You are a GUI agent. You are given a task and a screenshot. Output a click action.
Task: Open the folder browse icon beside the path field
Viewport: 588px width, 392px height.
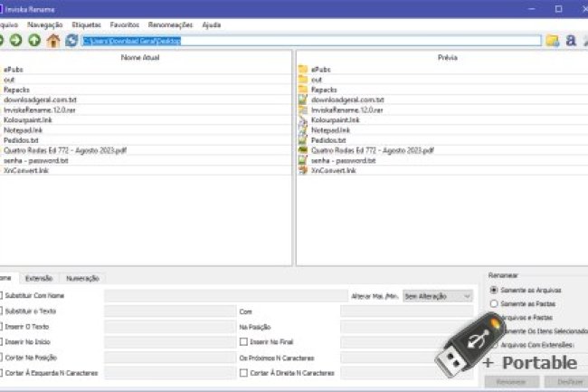click(553, 40)
